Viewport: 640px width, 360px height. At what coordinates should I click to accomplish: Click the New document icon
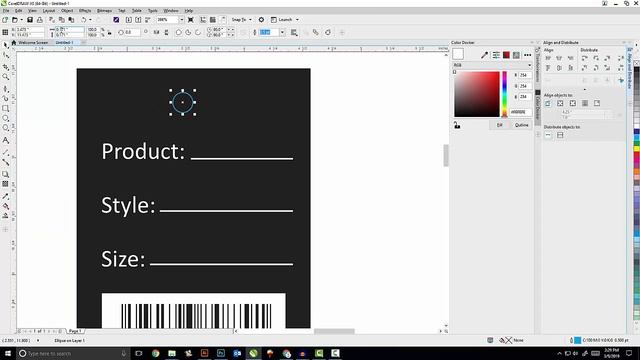click(x=5, y=20)
